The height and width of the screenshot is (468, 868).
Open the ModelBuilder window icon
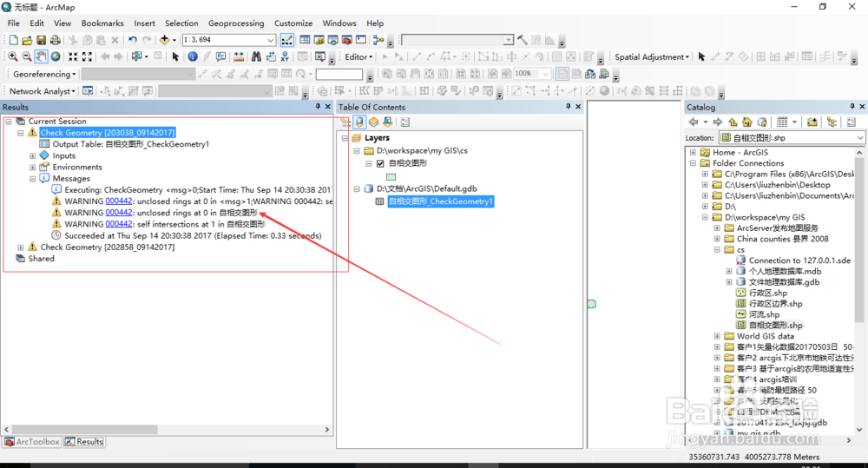pyautogui.click(x=378, y=40)
